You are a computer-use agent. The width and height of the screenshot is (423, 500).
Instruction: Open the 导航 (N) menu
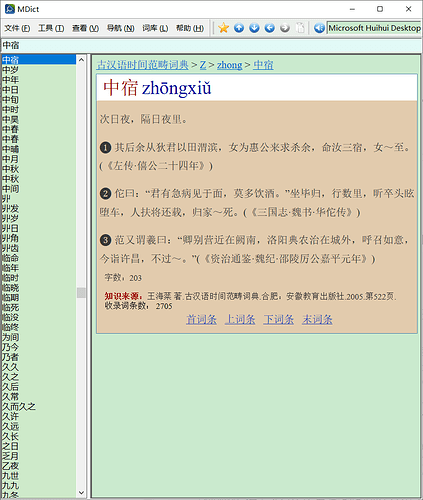tap(120, 28)
